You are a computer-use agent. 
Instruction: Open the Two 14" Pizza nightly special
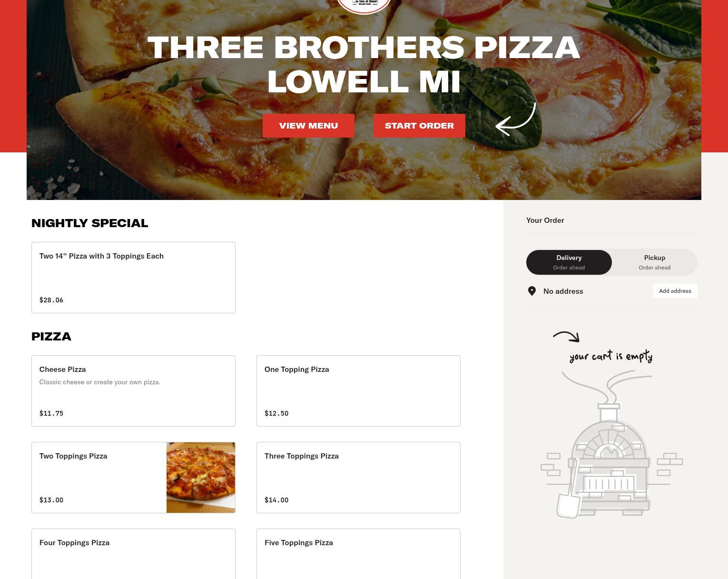coord(133,278)
